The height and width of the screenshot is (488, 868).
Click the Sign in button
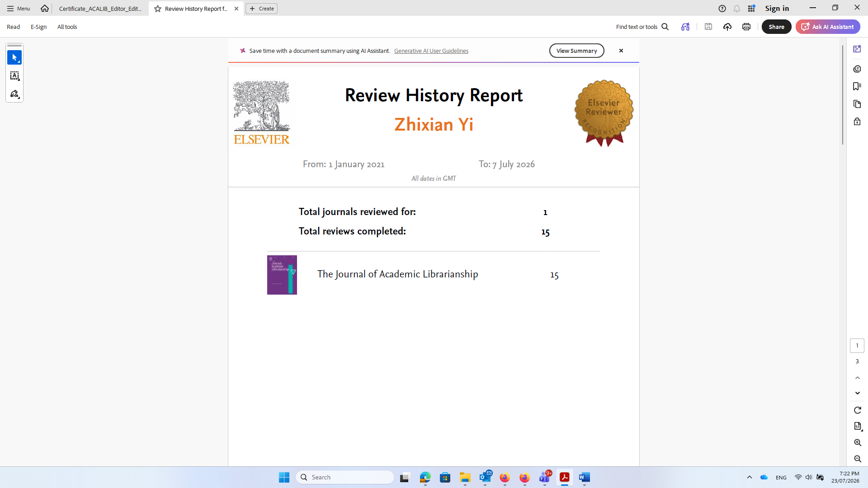777,8
